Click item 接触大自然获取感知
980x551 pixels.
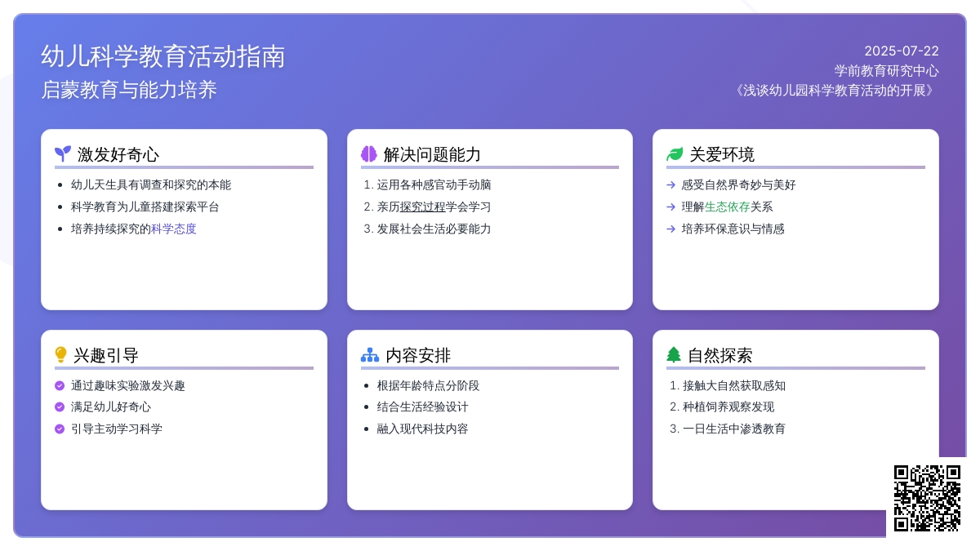tap(734, 385)
